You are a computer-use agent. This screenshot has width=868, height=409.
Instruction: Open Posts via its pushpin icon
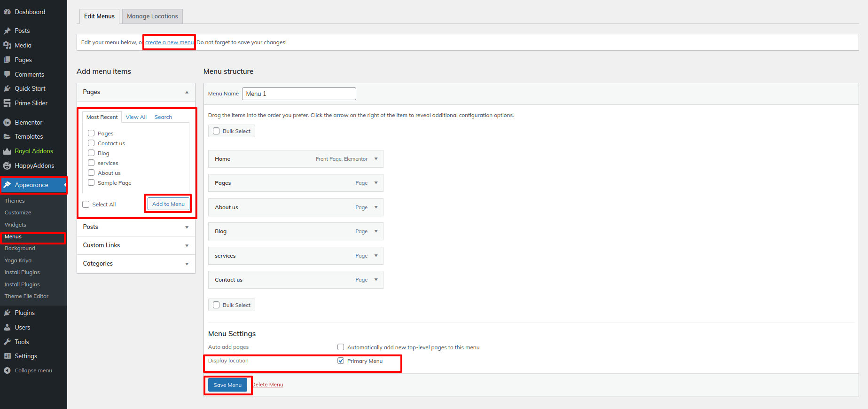[7, 31]
